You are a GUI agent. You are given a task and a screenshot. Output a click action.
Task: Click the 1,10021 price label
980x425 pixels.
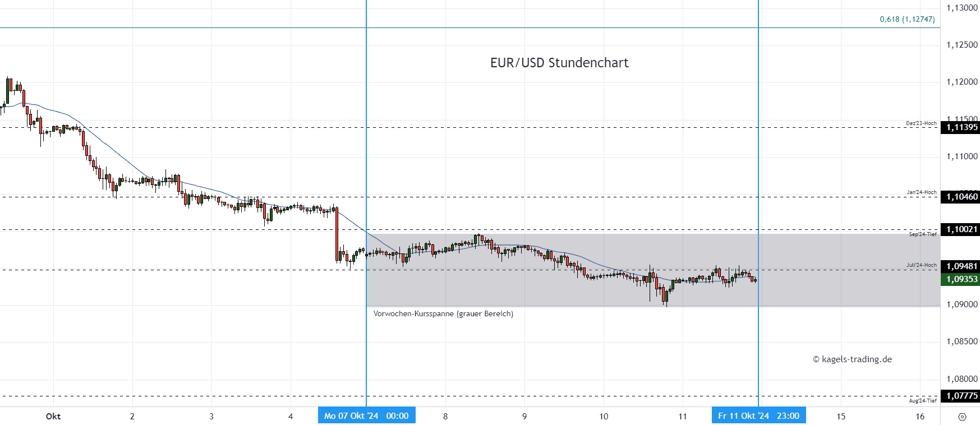point(960,229)
